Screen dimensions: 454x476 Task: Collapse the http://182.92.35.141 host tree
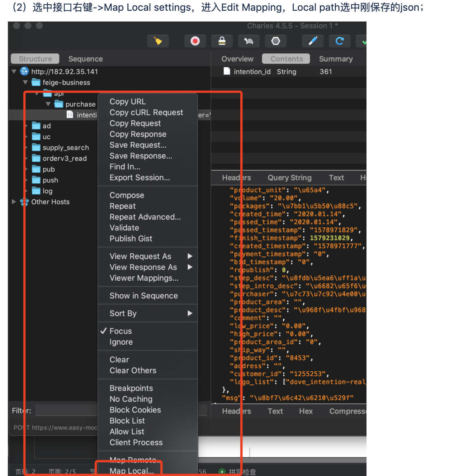14,71
